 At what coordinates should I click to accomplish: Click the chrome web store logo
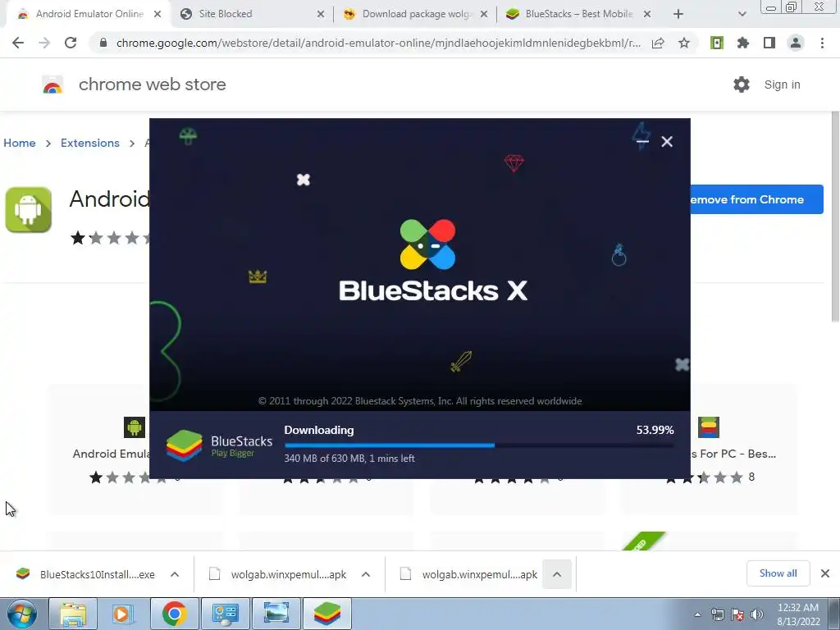tap(52, 84)
